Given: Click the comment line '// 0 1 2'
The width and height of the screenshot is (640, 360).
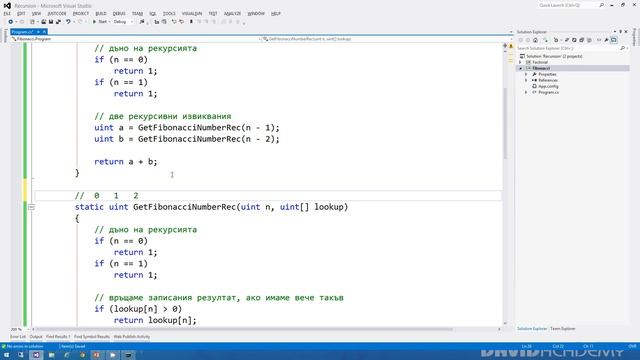Looking at the screenshot, I should 107,196.
